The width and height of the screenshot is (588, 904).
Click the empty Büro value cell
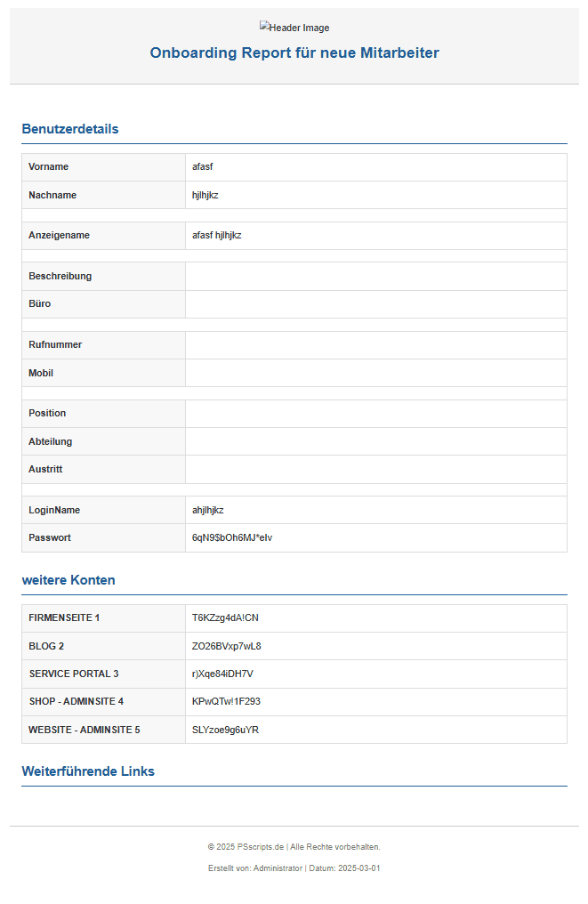tap(375, 304)
